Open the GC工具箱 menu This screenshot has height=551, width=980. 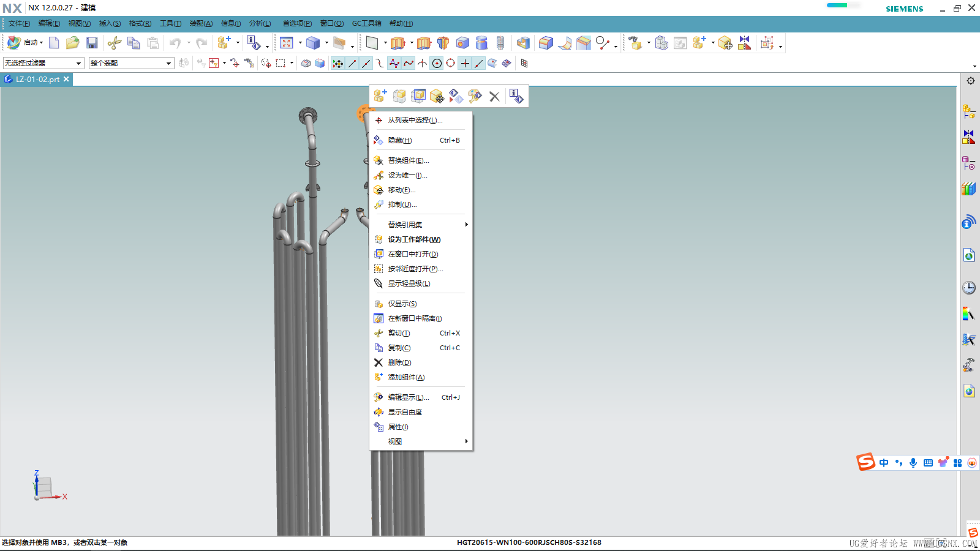(366, 23)
